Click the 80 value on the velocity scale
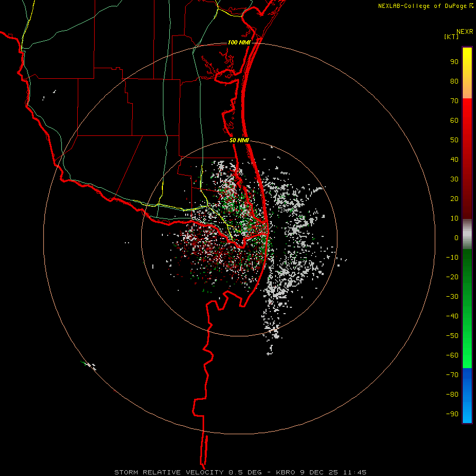The width and height of the screenshot is (476, 476). (x=454, y=81)
